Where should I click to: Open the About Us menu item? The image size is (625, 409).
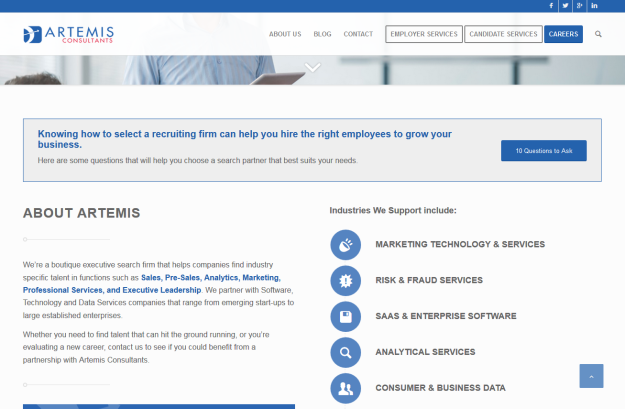coord(285,34)
